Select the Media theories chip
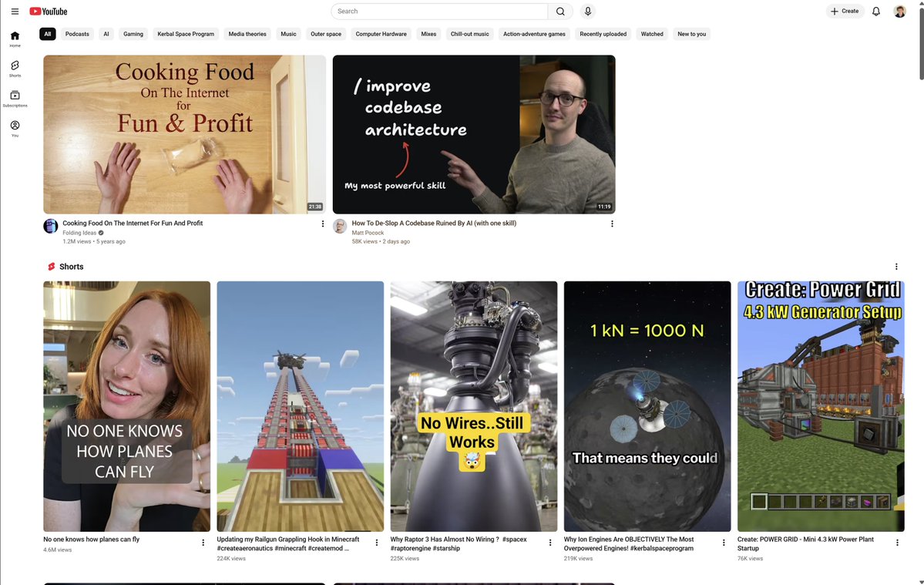The image size is (924, 585). [247, 34]
